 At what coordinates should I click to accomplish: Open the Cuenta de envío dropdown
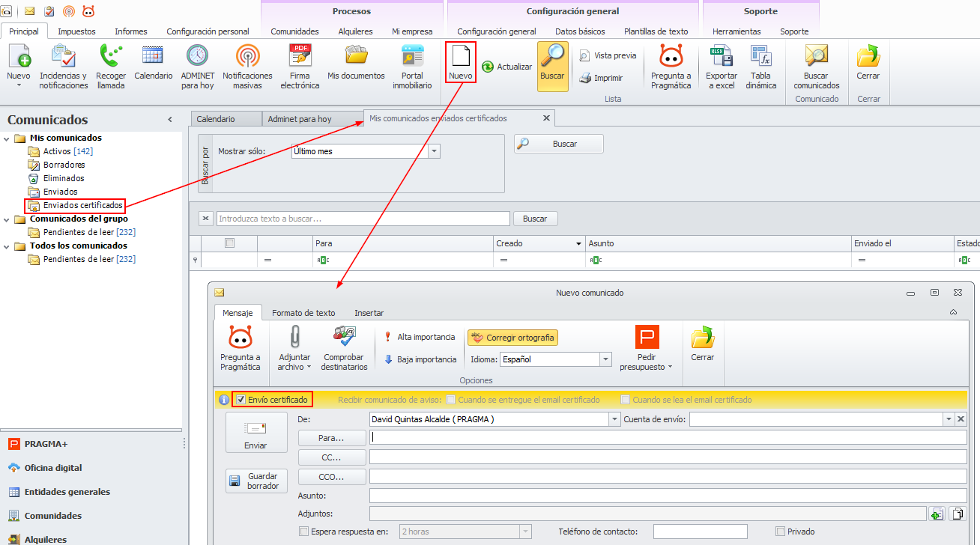[x=949, y=419]
